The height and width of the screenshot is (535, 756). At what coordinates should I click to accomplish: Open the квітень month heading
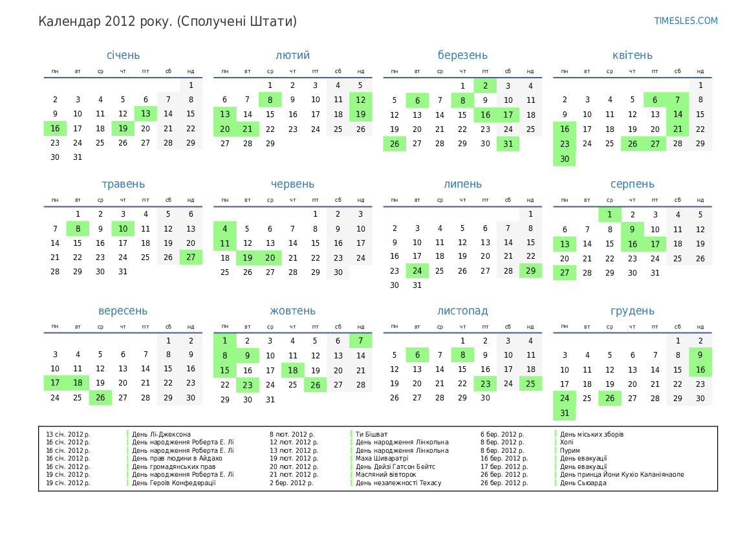632,56
